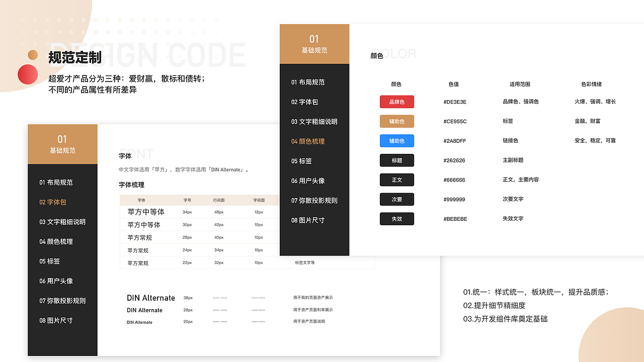Pick the 正文 swatch
This screenshot has width=644, height=362.
point(396,179)
